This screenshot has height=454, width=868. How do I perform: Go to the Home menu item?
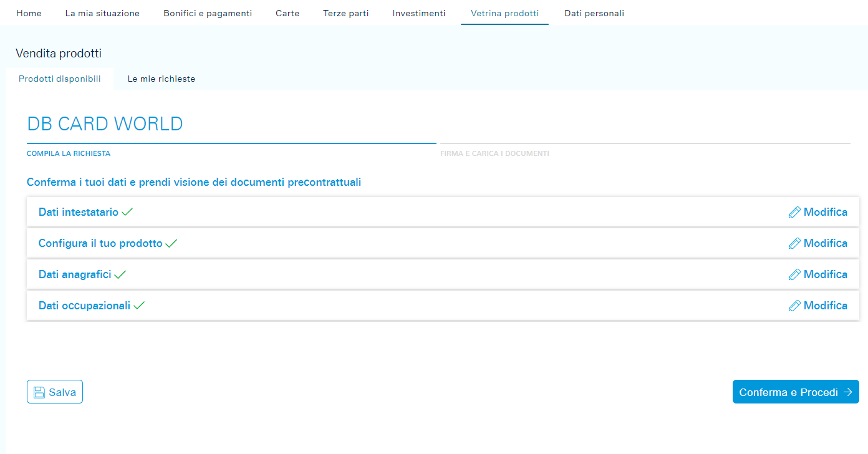(29, 13)
